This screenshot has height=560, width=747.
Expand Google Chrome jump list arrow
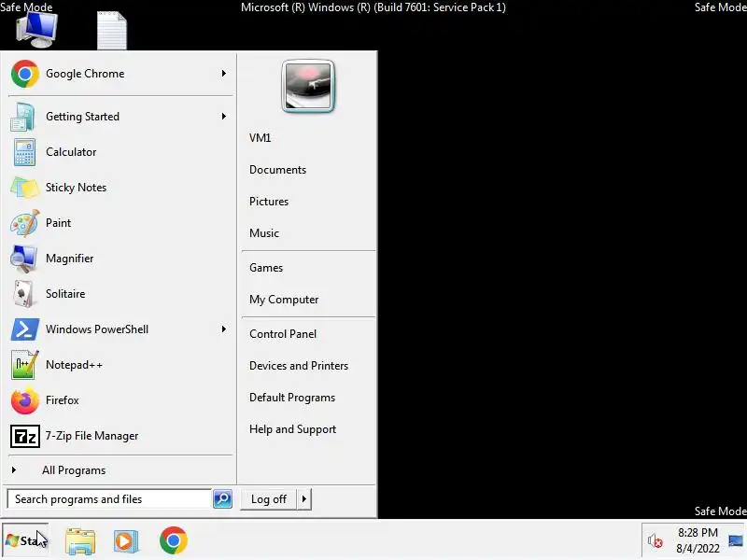tap(223, 74)
